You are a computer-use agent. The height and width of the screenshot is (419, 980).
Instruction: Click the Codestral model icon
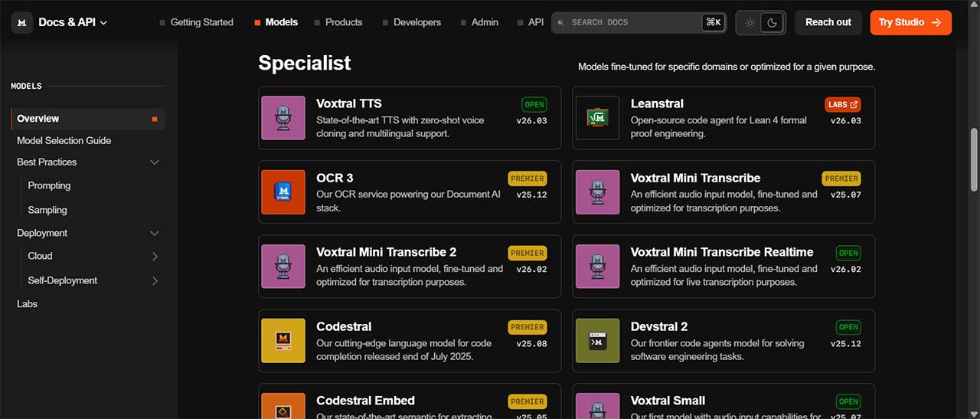[283, 341]
